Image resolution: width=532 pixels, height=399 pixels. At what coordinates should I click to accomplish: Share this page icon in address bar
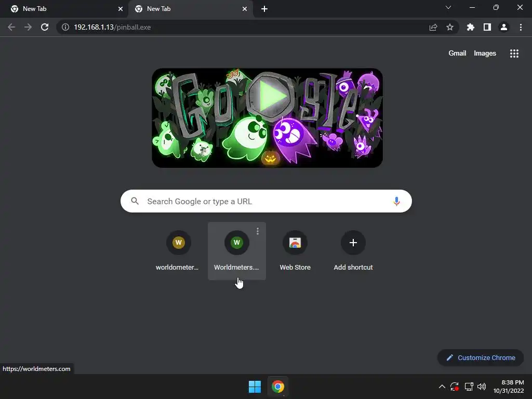[x=433, y=27]
